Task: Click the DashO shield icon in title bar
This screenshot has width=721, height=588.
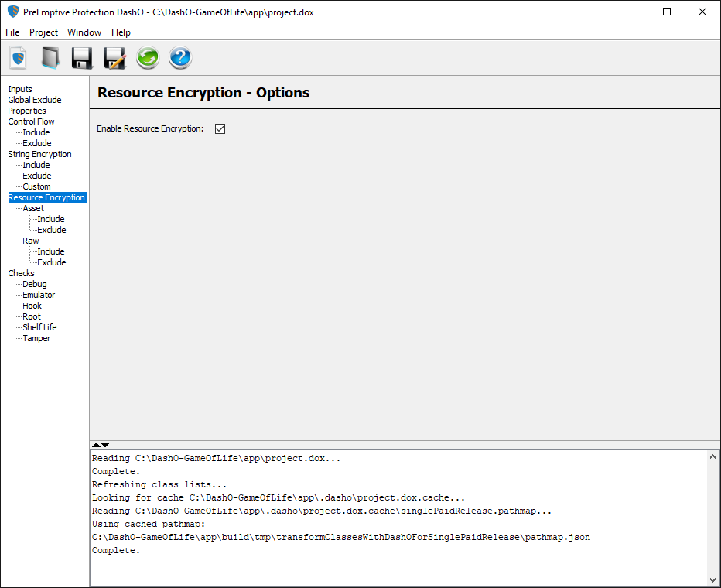Action: pos(13,12)
